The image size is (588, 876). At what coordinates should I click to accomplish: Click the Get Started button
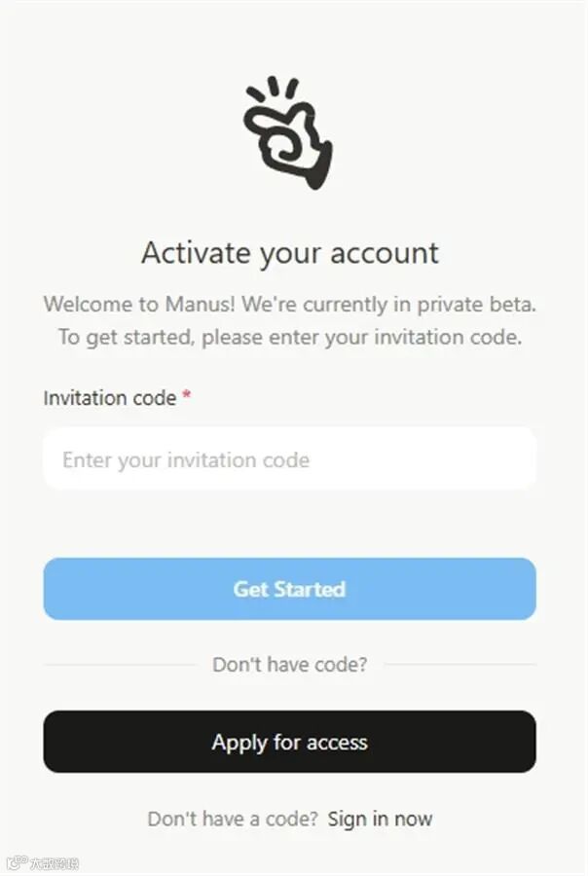click(x=289, y=589)
